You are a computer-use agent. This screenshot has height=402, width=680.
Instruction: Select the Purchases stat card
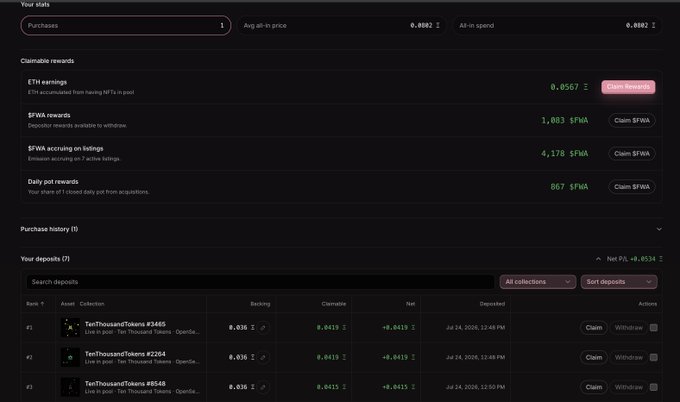(x=126, y=26)
